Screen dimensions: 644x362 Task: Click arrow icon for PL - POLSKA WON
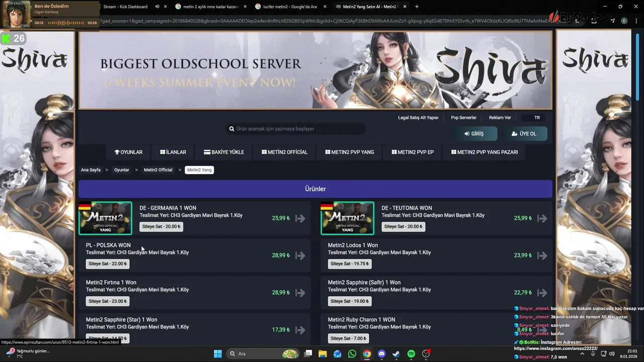click(300, 255)
